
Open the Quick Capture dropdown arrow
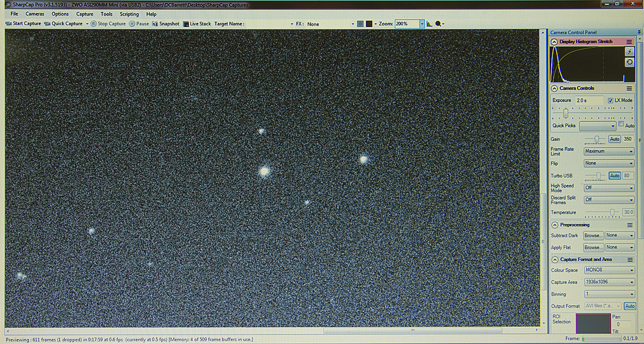pos(87,24)
